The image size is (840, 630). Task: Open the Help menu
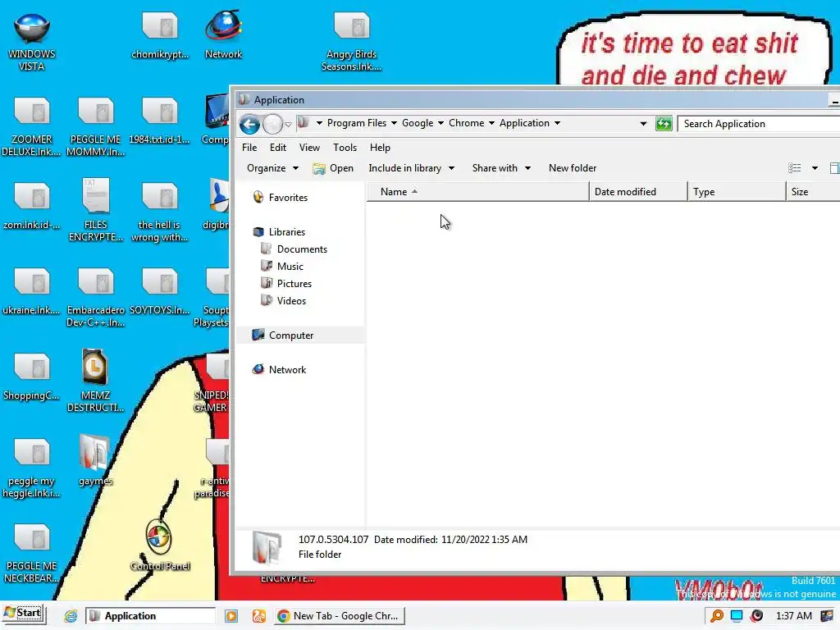pos(380,148)
